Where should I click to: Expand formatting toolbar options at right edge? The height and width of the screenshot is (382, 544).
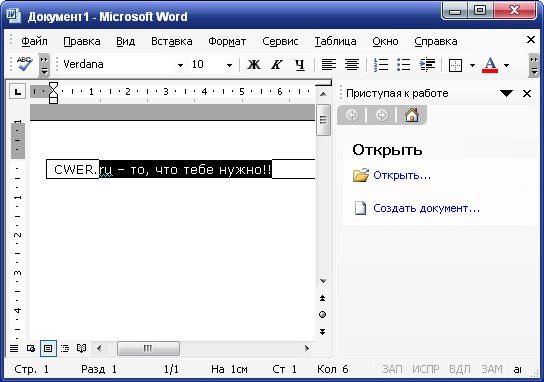(x=534, y=65)
